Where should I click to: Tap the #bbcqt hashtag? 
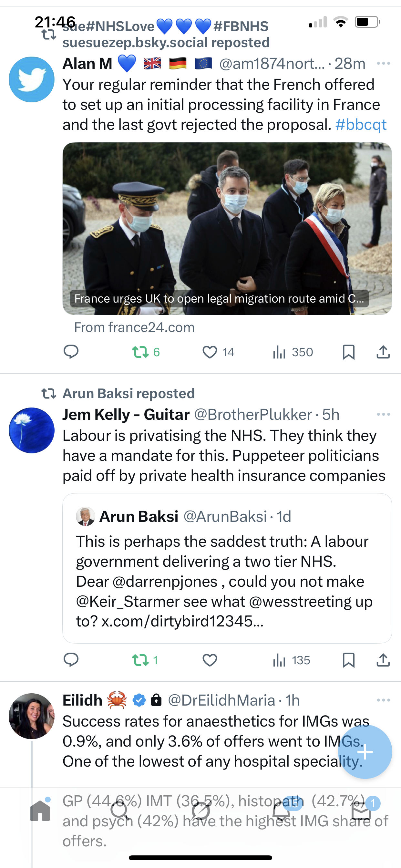[x=361, y=125]
